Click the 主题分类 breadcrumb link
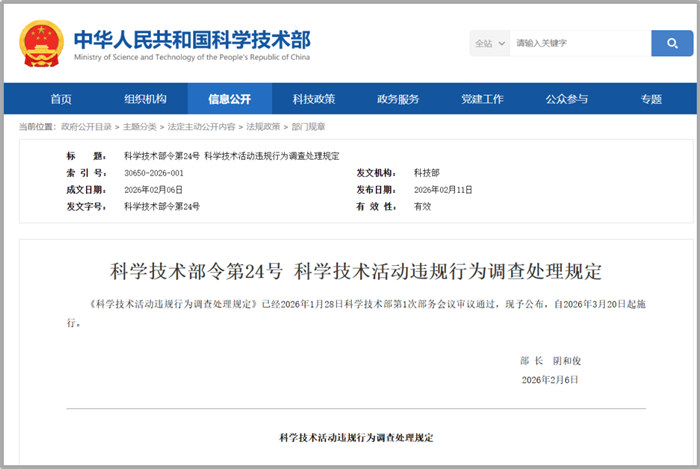 (x=140, y=127)
